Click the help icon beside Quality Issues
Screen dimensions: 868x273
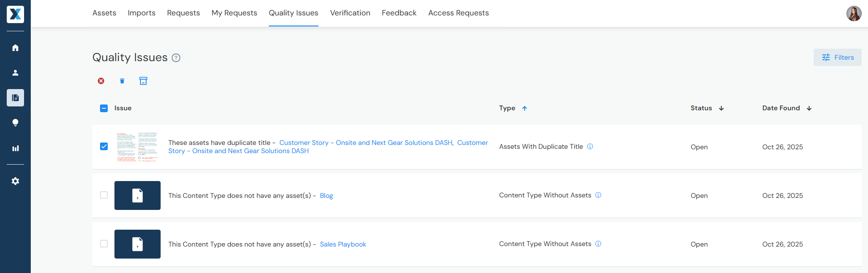click(x=176, y=58)
